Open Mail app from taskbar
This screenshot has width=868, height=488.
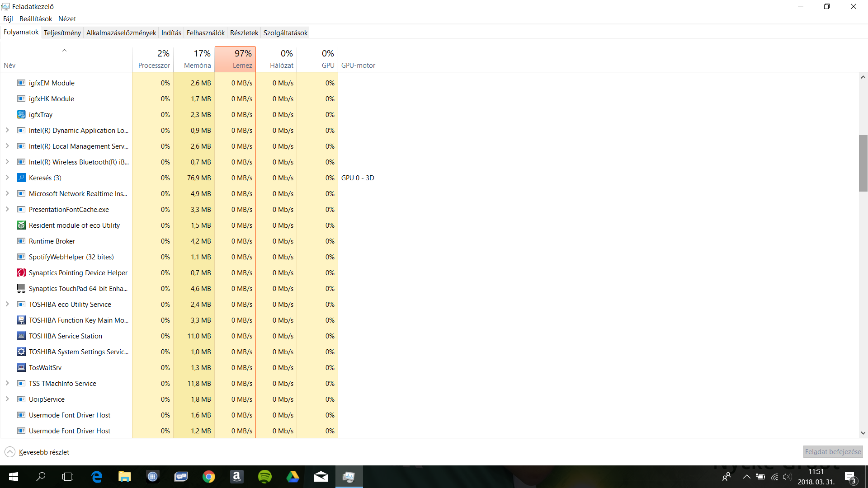321,477
